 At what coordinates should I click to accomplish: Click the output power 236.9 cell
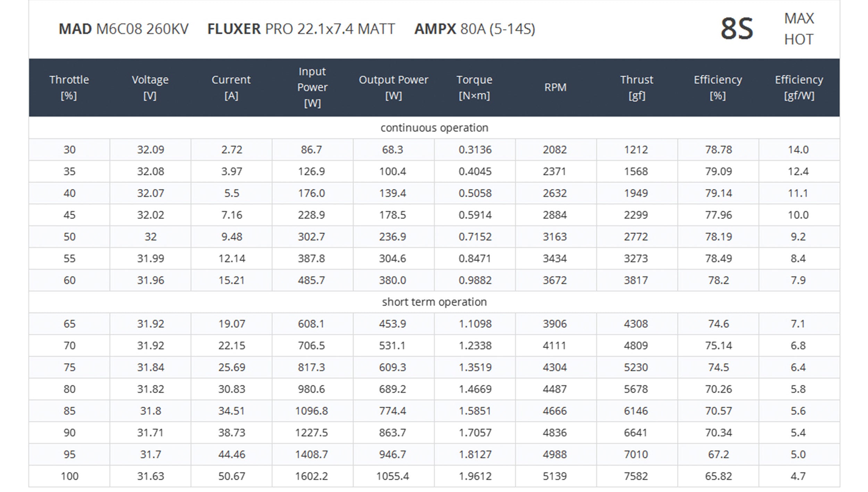click(x=392, y=237)
